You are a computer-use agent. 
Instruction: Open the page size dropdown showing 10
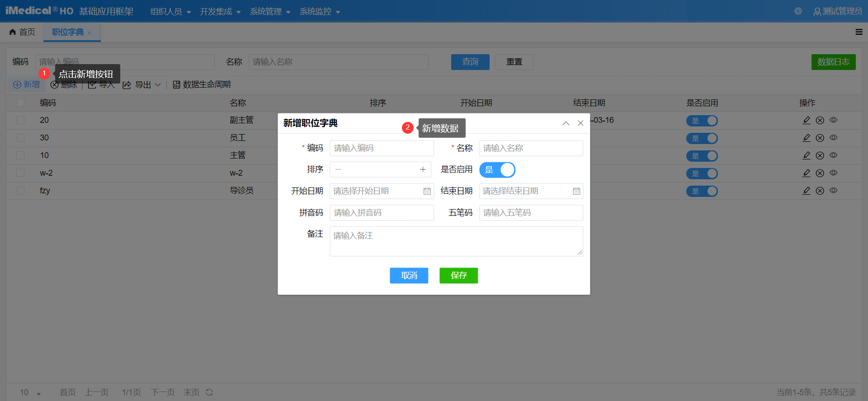(30, 392)
